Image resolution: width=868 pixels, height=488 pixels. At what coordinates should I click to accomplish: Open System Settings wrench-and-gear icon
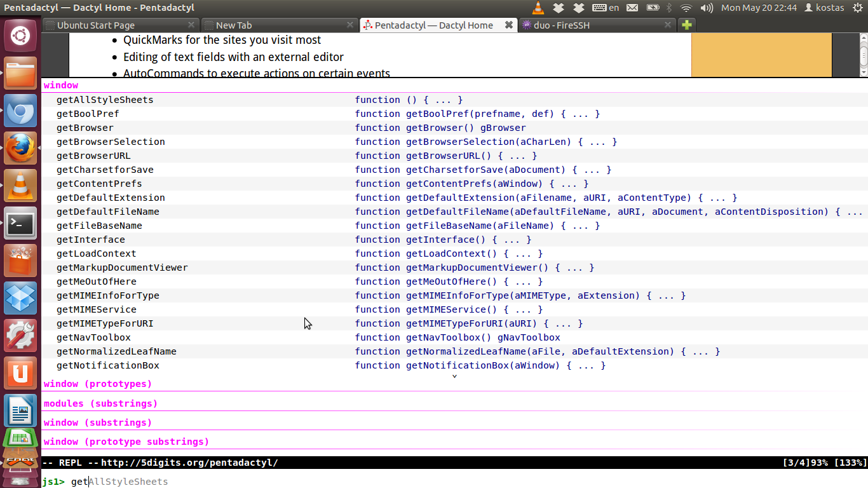[x=20, y=335]
